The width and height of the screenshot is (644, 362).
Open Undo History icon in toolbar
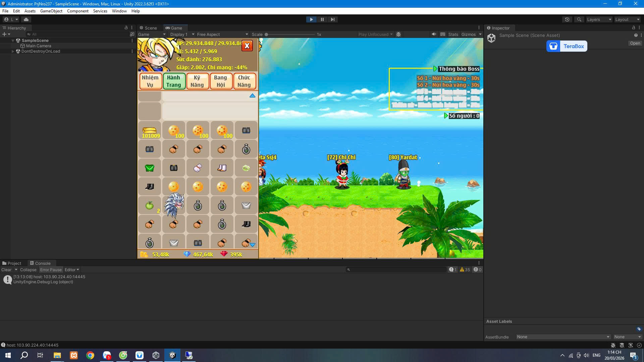point(567,19)
